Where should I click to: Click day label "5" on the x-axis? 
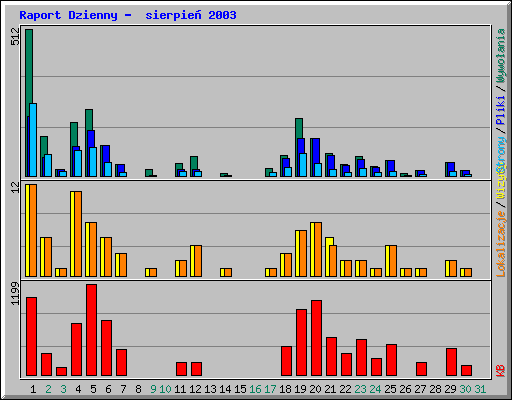(93, 389)
